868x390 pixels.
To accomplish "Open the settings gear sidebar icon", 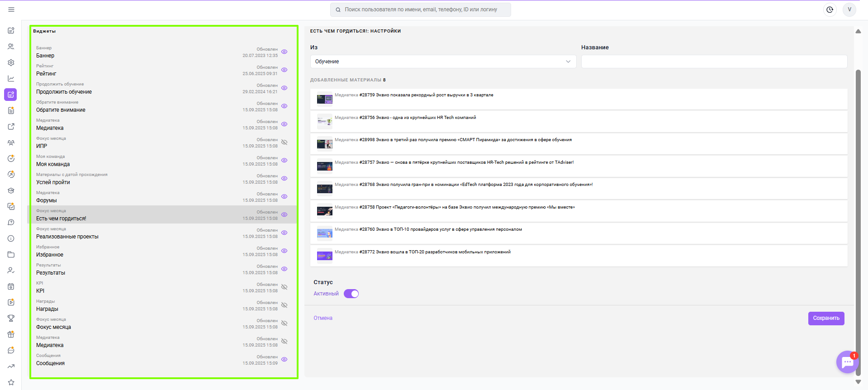I will pos(11,62).
